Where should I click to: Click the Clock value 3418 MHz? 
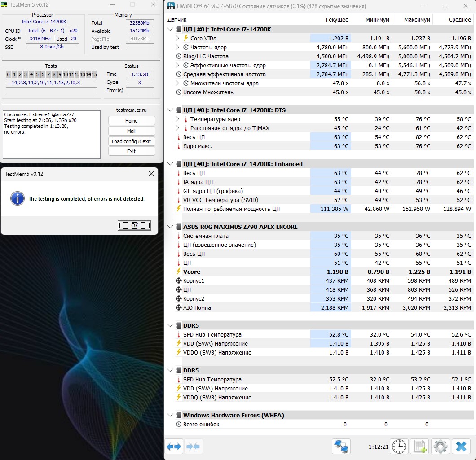click(x=40, y=39)
